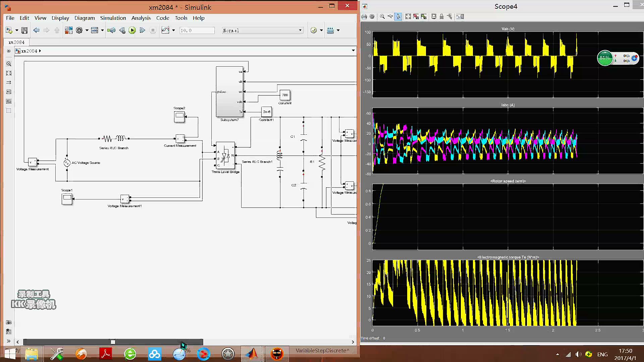
Task: Select the Constant block showing 780
Action: pos(285,95)
